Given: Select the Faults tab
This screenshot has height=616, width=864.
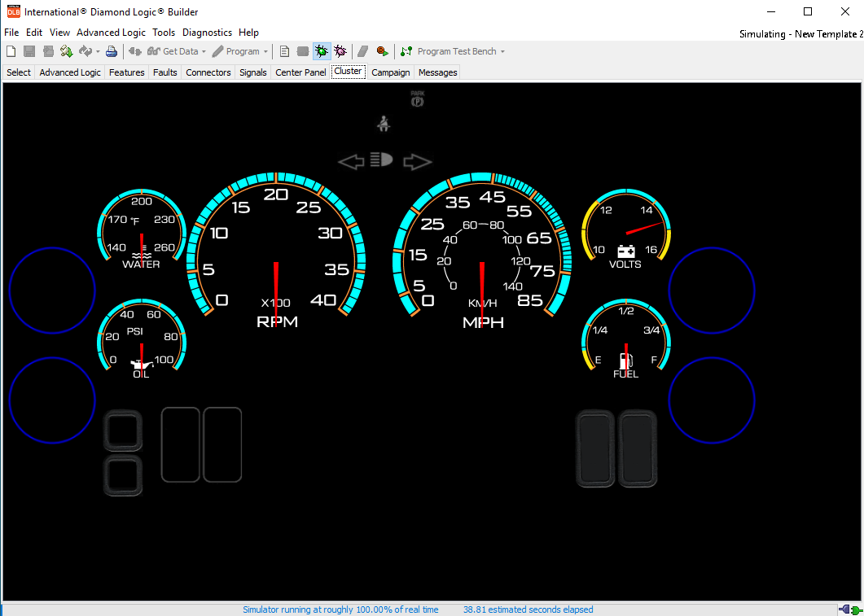Looking at the screenshot, I should [164, 72].
